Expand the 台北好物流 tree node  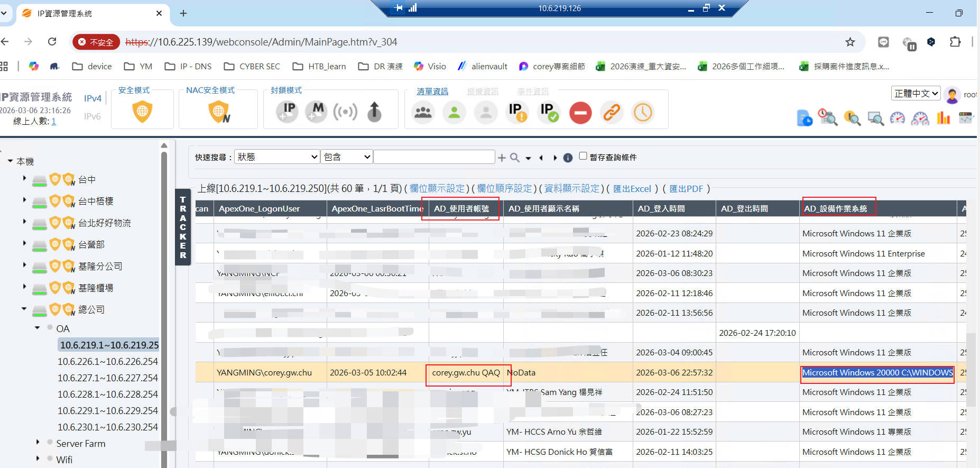click(24, 222)
